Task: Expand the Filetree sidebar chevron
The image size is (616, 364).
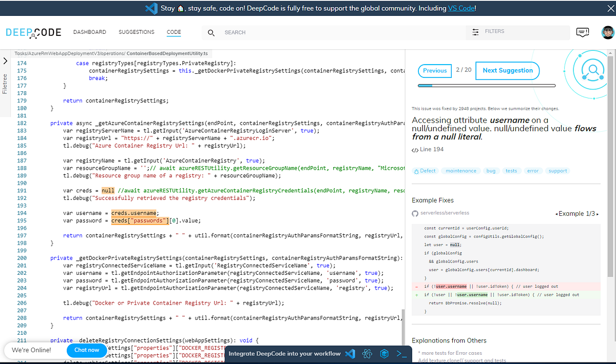Action: [x=5, y=60]
